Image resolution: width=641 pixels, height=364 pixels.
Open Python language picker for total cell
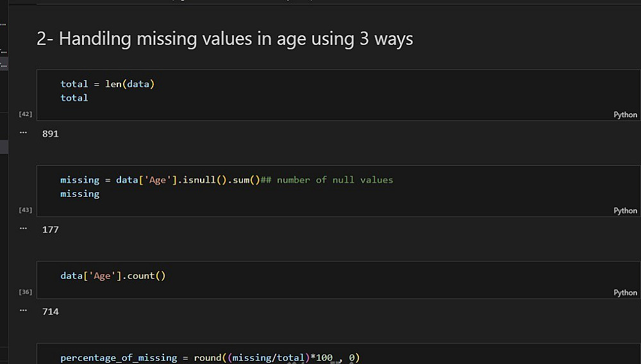[x=625, y=115]
